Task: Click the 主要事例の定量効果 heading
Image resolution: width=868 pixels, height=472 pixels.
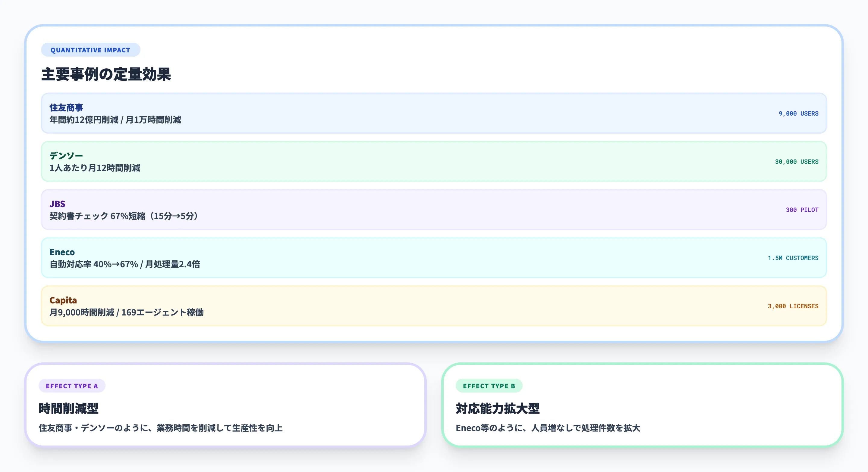Action: [106, 74]
